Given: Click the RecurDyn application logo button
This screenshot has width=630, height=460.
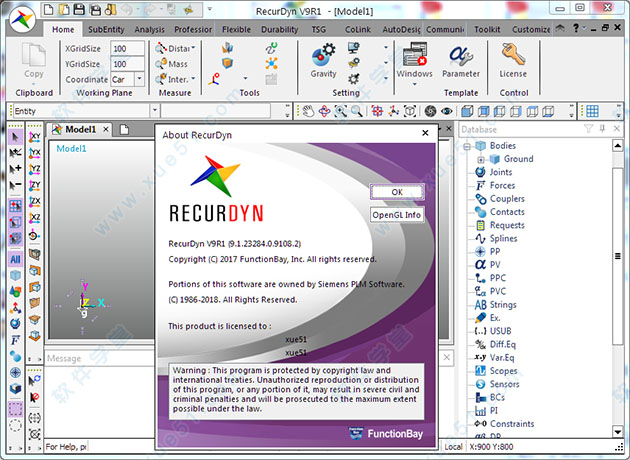Looking at the screenshot, I should tap(22, 19).
